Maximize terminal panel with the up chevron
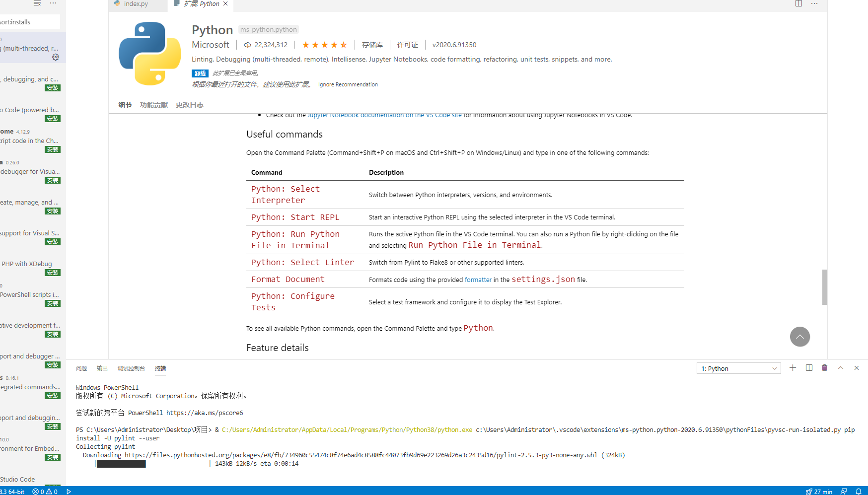Screen dimensions: 868x495 841,368
